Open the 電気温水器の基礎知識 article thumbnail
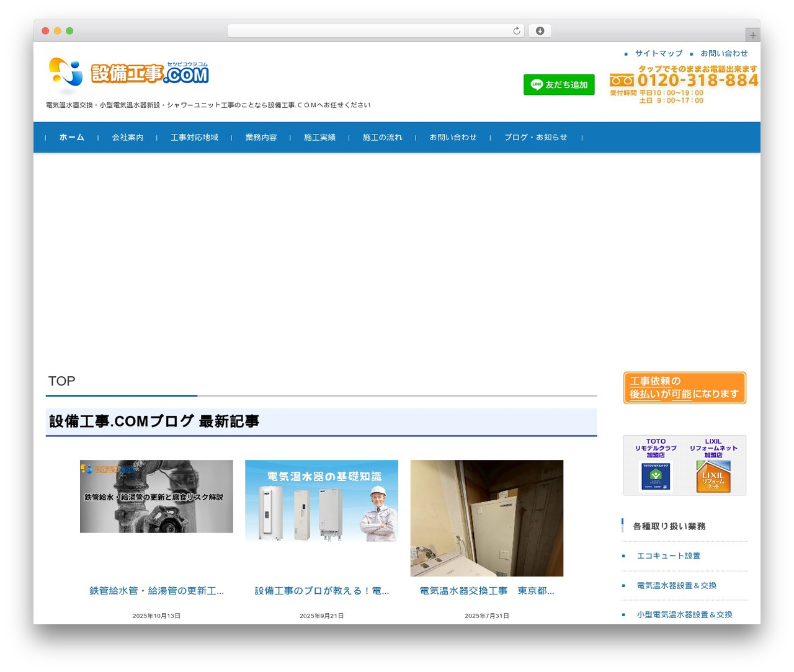 [x=321, y=501]
